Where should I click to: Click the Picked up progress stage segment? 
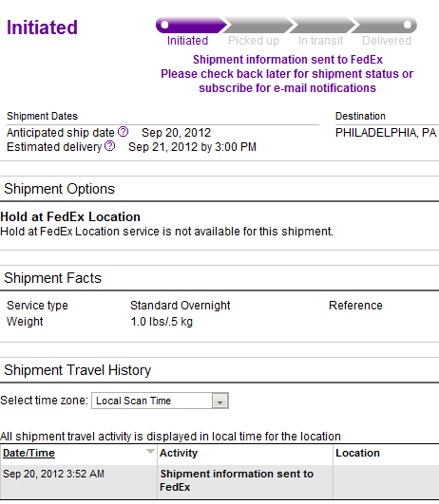(258, 25)
